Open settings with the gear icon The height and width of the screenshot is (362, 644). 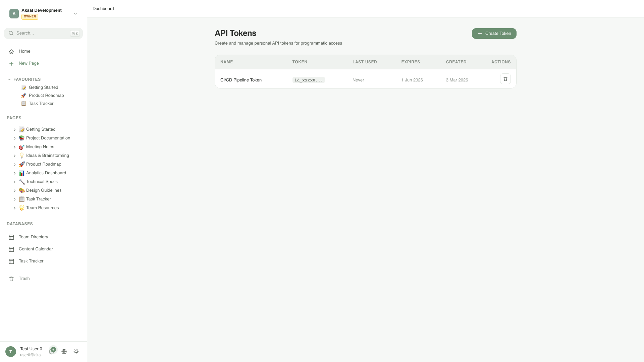(x=76, y=351)
